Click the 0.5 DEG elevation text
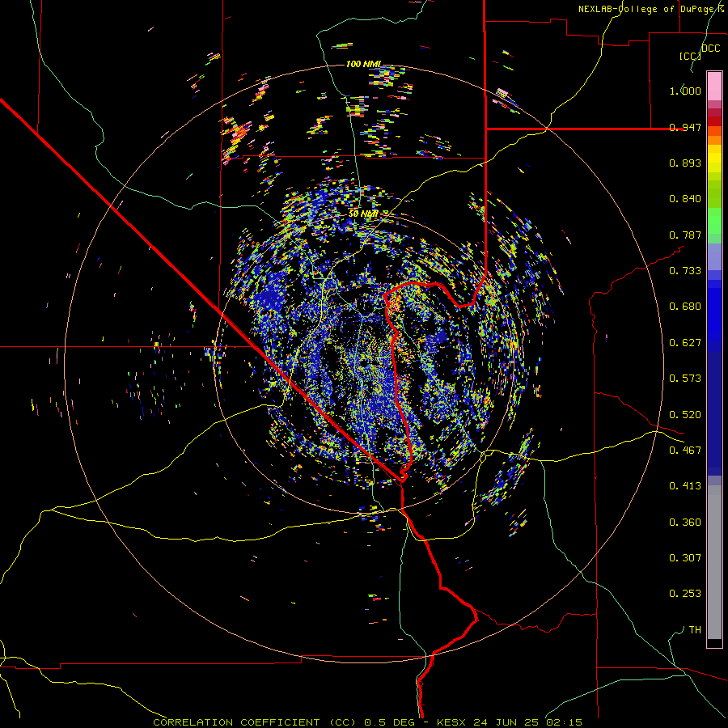728x728 pixels. tap(388, 722)
